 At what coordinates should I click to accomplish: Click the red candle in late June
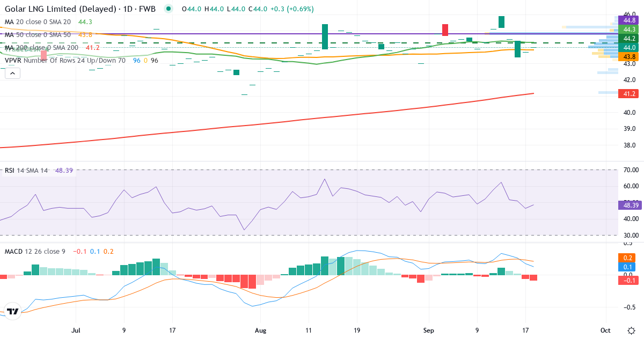pos(44,55)
